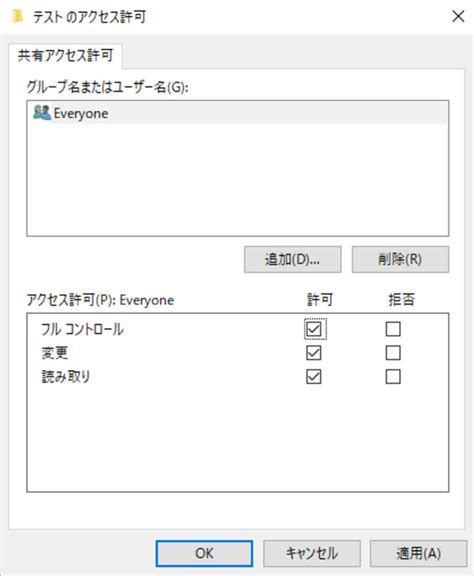Select the フル コントロール permission row label
Screen dimensions: 474x576
click(82, 329)
